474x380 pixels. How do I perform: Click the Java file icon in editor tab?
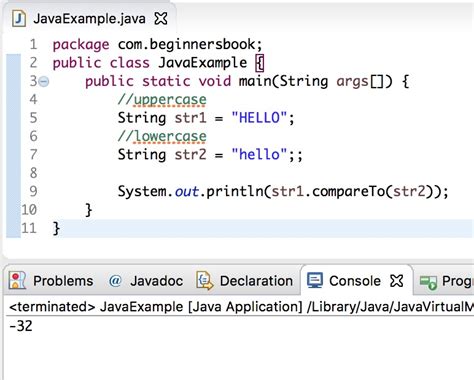pyautogui.click(x=19, y=18)
